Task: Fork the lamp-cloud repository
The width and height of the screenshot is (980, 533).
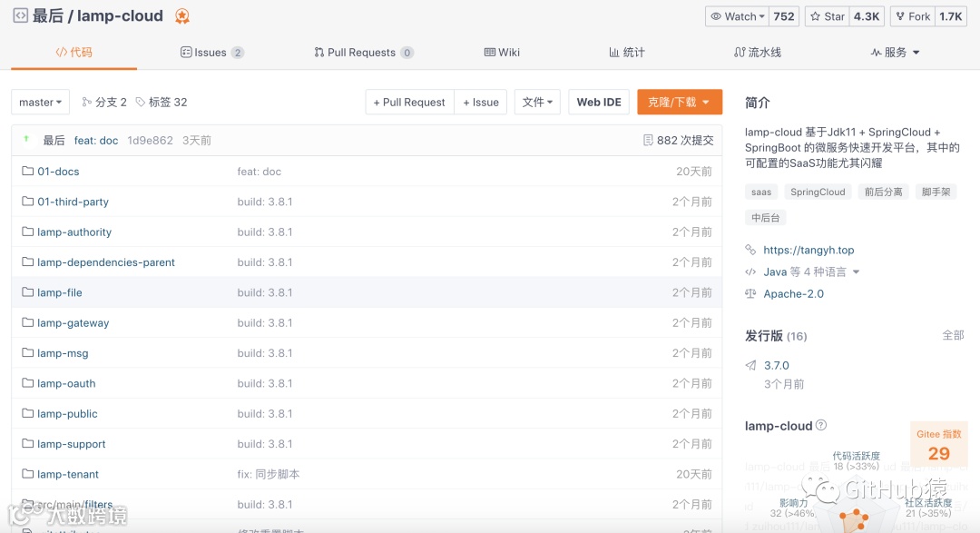Action: coord(913,16)
